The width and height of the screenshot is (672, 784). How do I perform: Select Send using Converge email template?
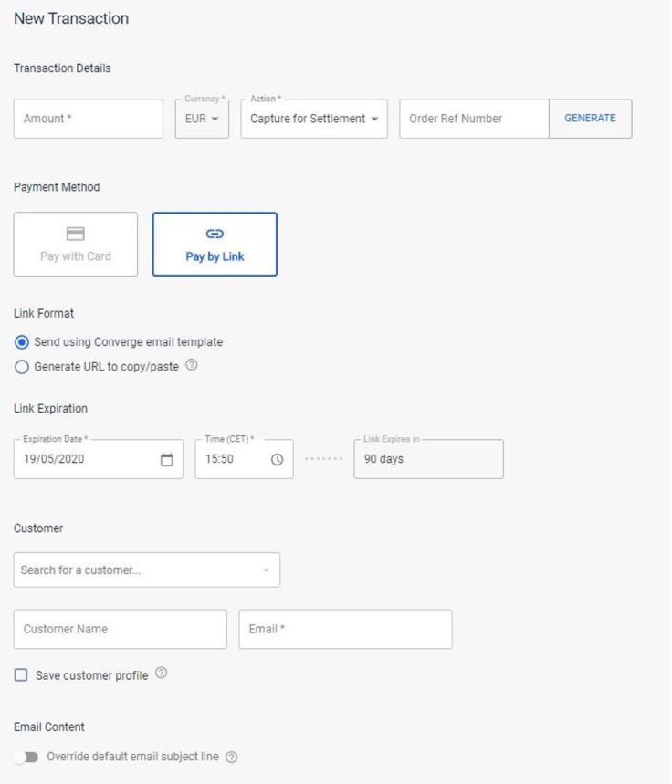click(x=22, y=342)
